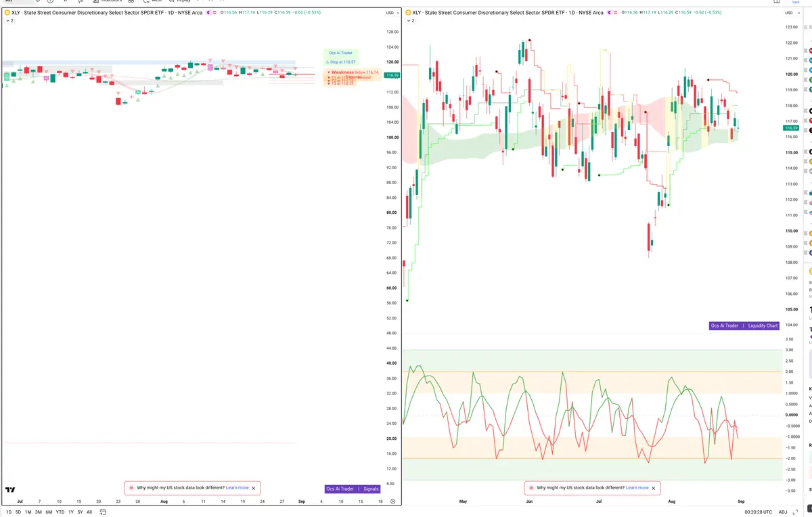Screen dimensions: 812x517
Task: Select the 6M time range
Action: tap(49, 512)
